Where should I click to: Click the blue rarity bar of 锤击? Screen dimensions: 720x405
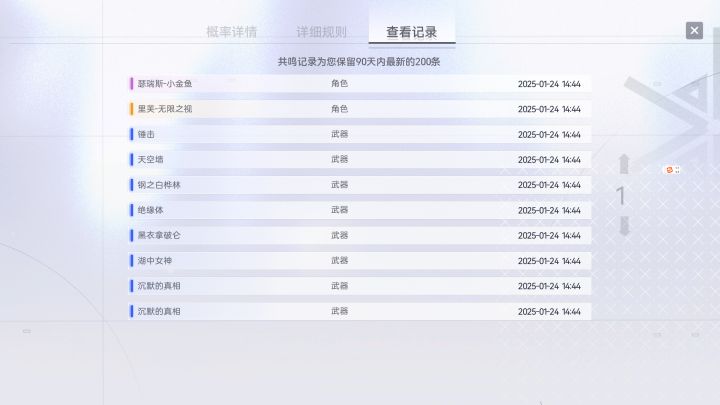coord(132,134)
